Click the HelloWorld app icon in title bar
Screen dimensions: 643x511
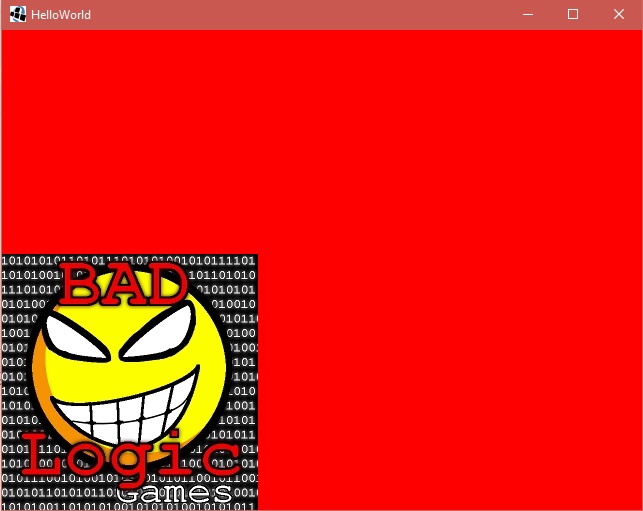[18, 14]
